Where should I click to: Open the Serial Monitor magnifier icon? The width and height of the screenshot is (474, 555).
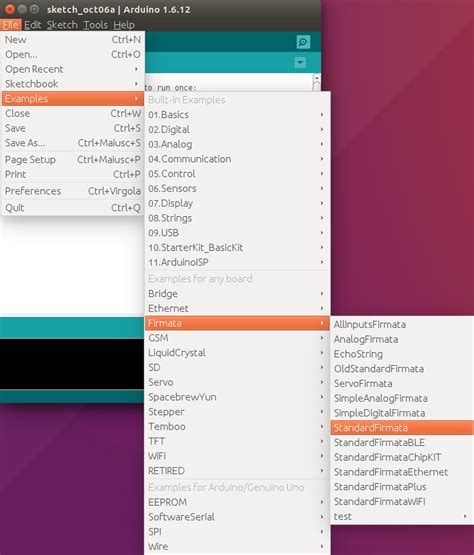[x=303, y=42]
